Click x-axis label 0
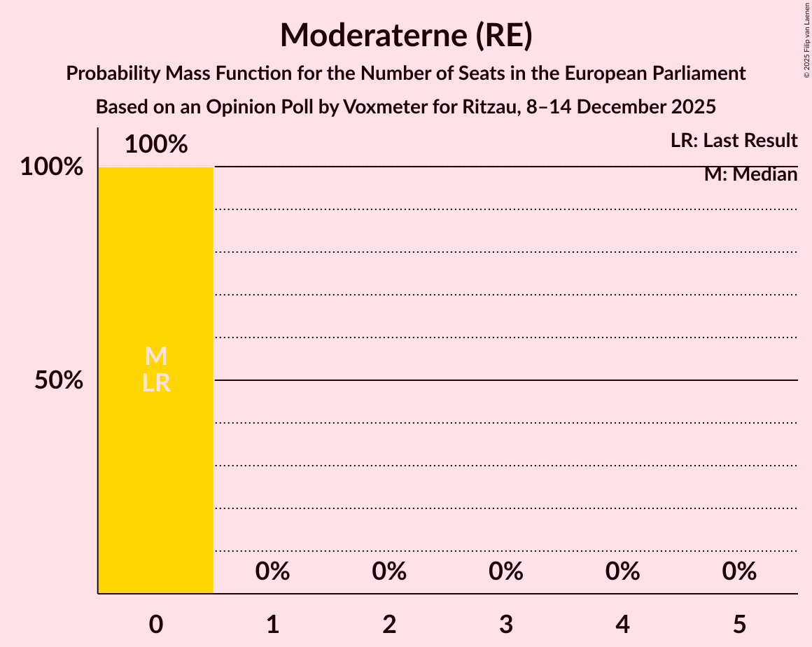Viewport: 812px width, 647px height. [x=156, y=624]
